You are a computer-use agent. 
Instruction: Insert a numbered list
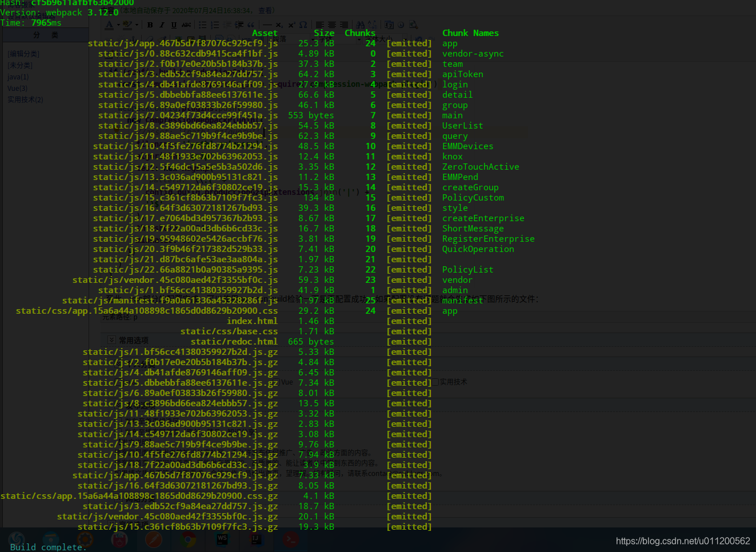(x=215, y=25)
